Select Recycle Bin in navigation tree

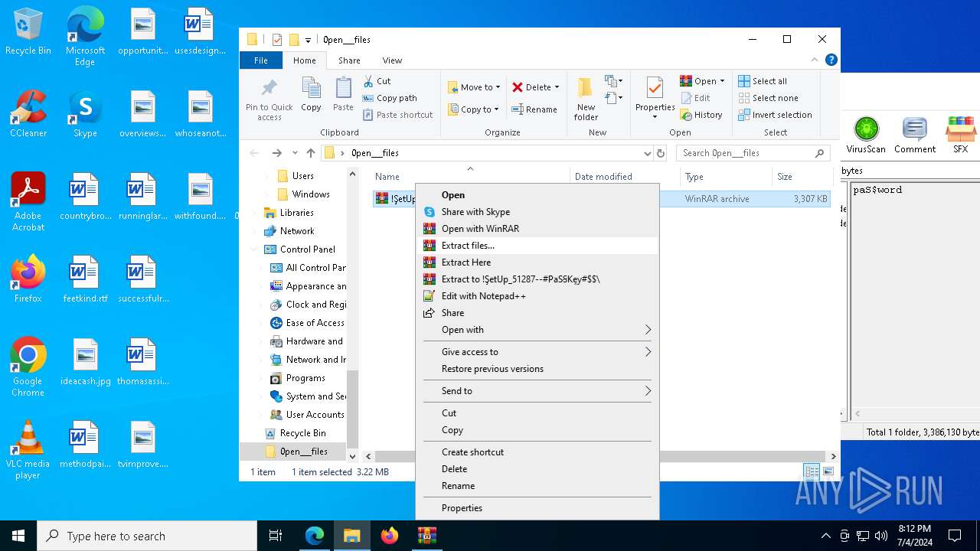pos(302,433)
